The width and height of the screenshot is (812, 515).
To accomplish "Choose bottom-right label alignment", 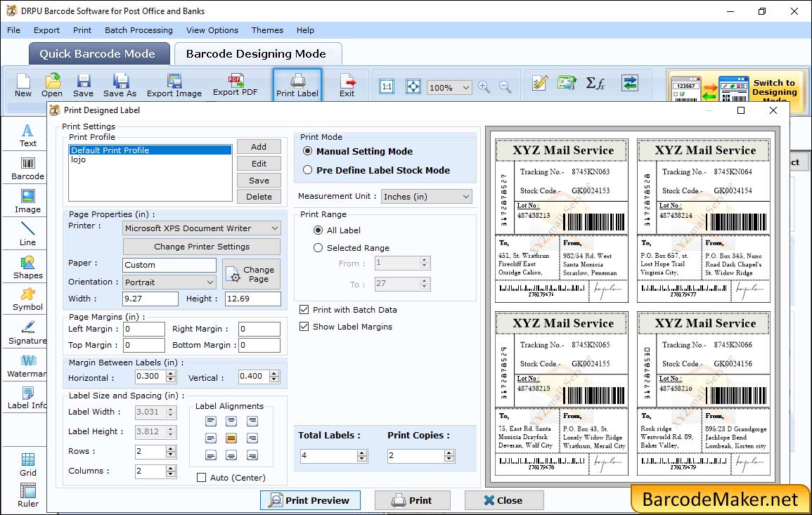I will coord(252,455).
